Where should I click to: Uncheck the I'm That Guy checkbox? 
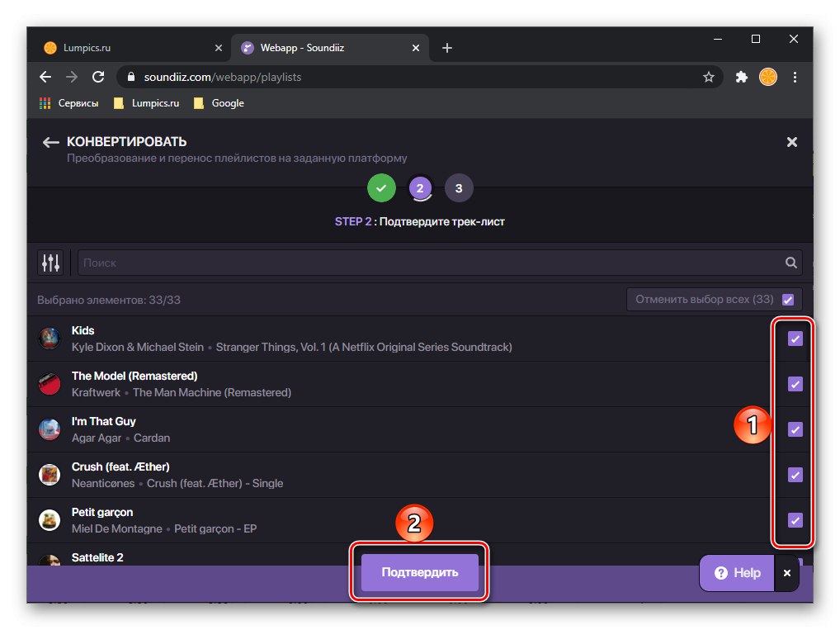[795, 429]
